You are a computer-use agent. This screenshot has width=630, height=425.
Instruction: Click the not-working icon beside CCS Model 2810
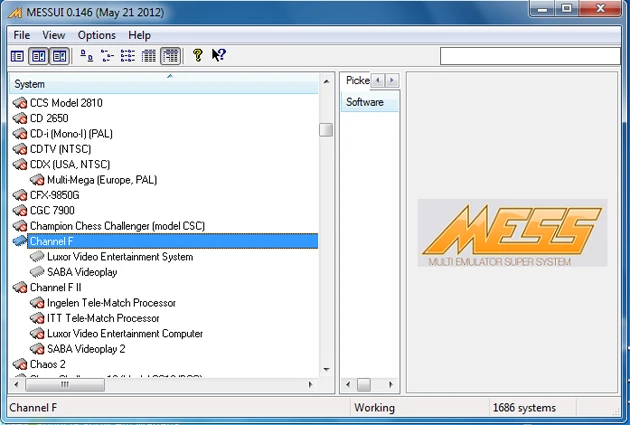click(20, 103)
